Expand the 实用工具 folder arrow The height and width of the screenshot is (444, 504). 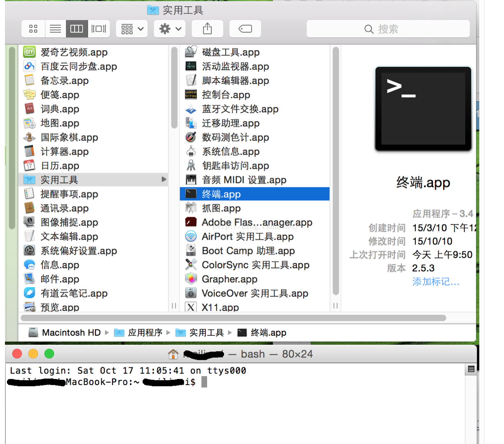coord(164,180)
